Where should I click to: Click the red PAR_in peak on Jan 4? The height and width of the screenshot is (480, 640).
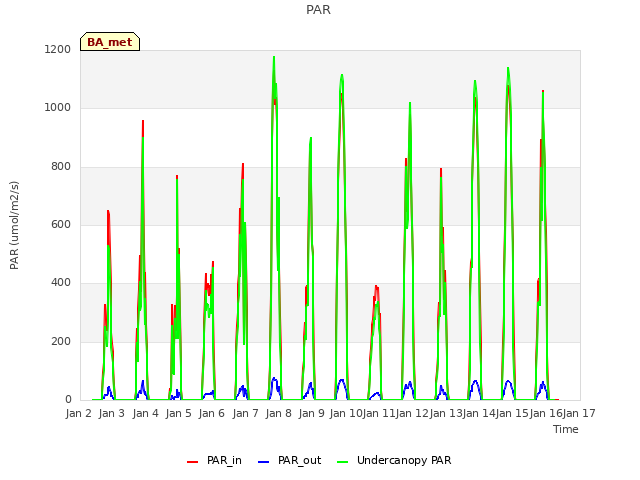point(143,122)
